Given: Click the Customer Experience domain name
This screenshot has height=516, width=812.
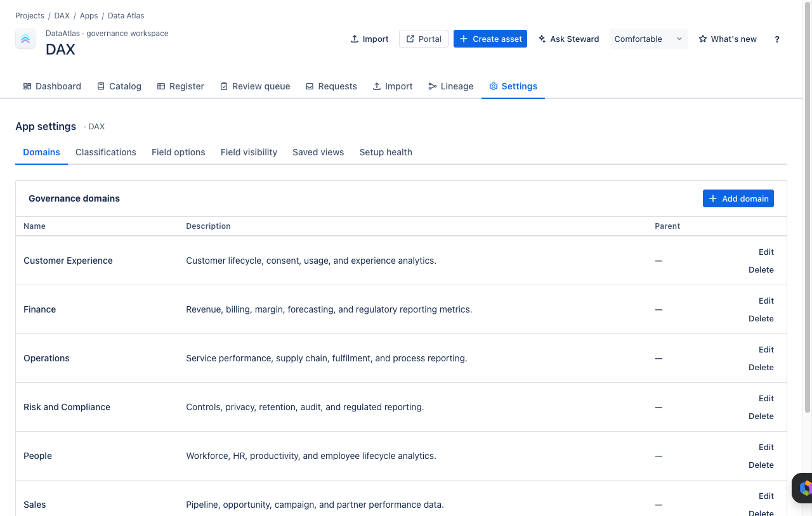Looking at the screenshot, I should (68, 261).
